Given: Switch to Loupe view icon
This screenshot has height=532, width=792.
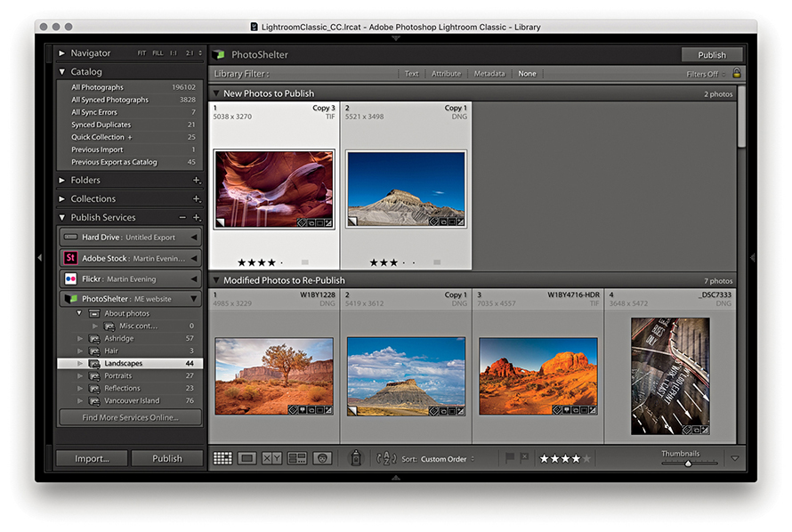Looking at the screenshot, I should point(247,458).
